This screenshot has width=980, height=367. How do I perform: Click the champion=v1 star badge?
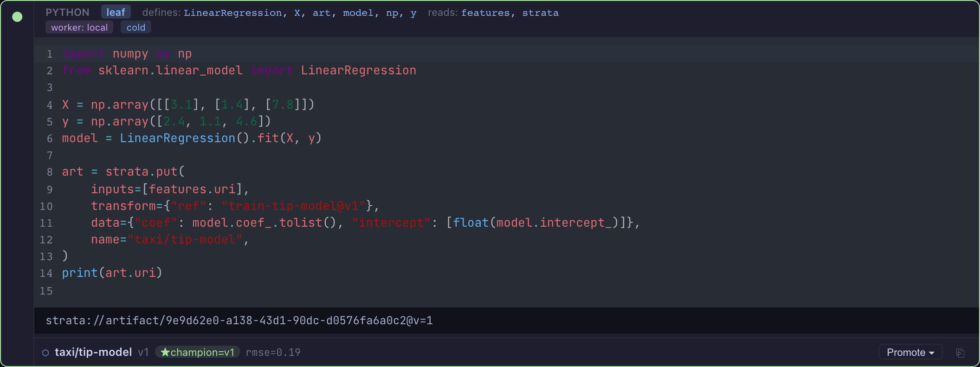[198, 352]
